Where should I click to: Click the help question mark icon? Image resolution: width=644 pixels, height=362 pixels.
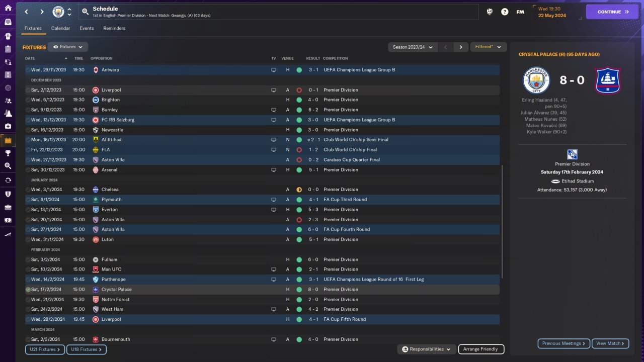tap(505, 12)
